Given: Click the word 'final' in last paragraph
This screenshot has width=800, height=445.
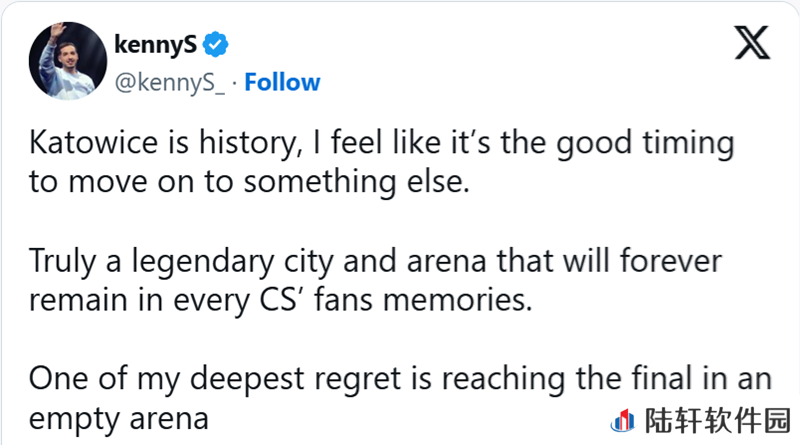Looking at the screenshot, I should coord(661,379).
